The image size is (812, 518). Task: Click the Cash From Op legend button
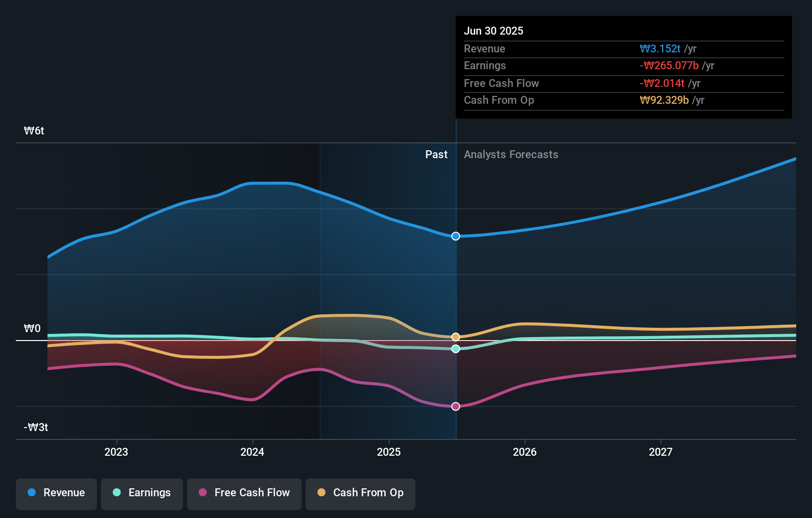pyautogui.click(x=360, y=494)
